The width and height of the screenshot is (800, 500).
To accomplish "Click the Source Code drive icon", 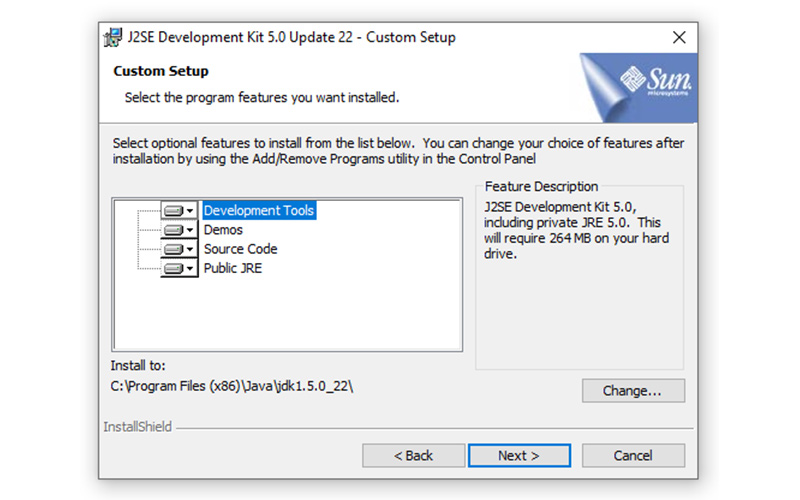I will (x=173, y=249).
